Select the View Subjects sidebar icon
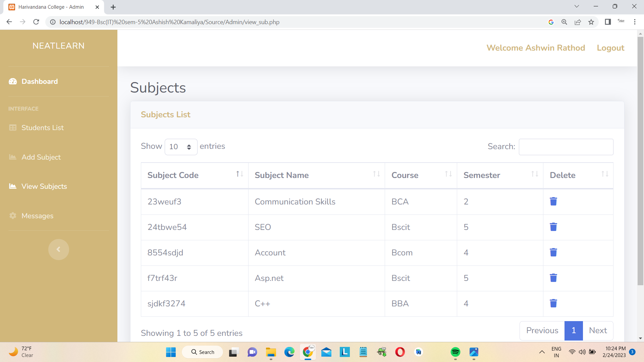This screenshot has width=644, height=362. (x=13, y=186)
